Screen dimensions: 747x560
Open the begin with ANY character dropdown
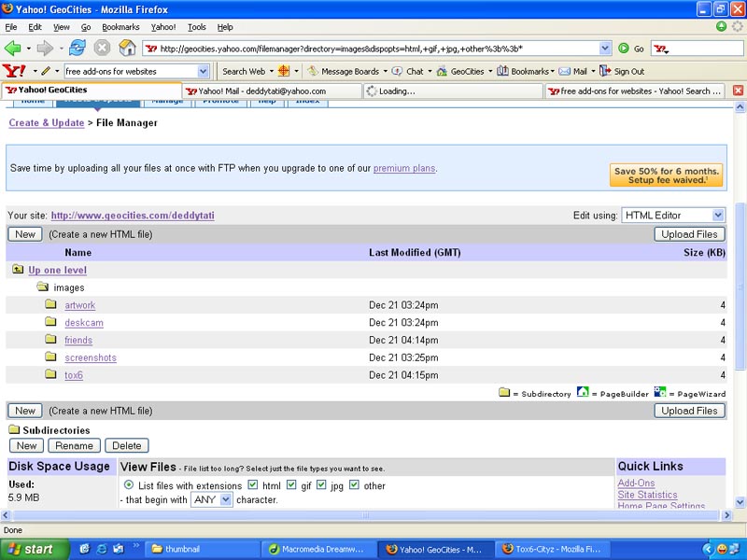coord(212,499)
